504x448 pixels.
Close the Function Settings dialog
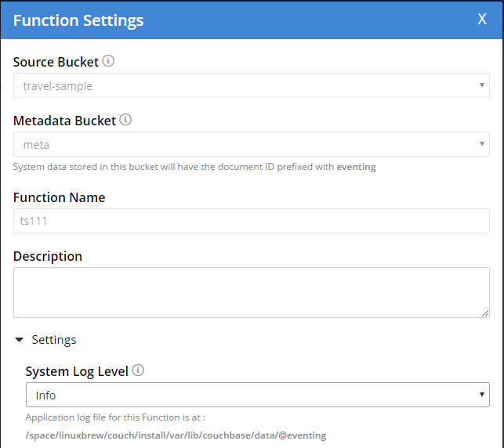click(x=482, y=20)
